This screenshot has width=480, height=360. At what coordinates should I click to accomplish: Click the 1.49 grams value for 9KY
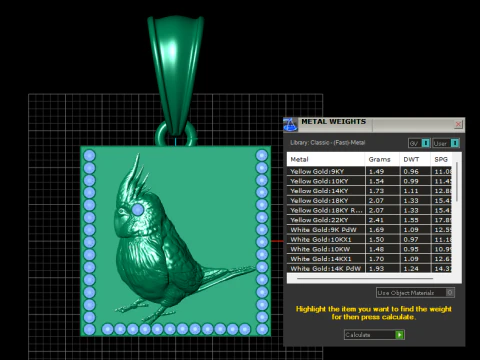[x=377, y=171]
